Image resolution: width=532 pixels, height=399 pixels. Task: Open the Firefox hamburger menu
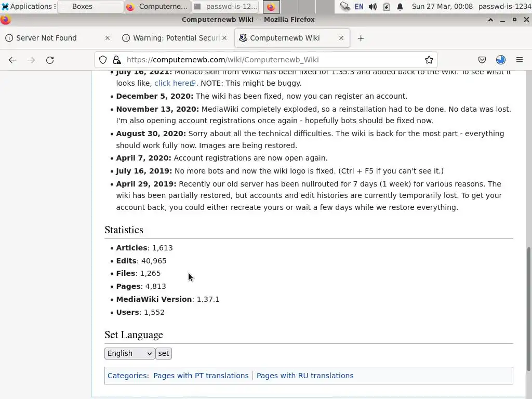click(x=520, y=60)
